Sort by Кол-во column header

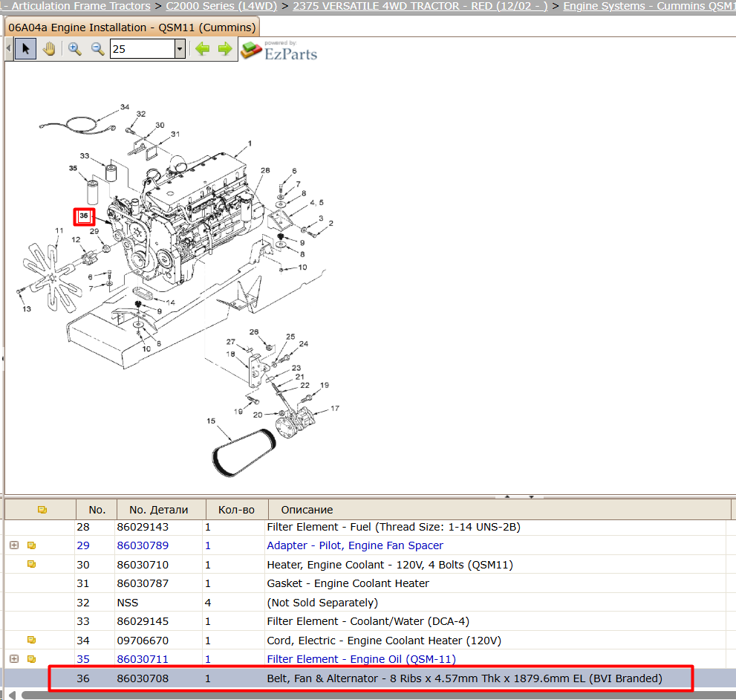237,510
